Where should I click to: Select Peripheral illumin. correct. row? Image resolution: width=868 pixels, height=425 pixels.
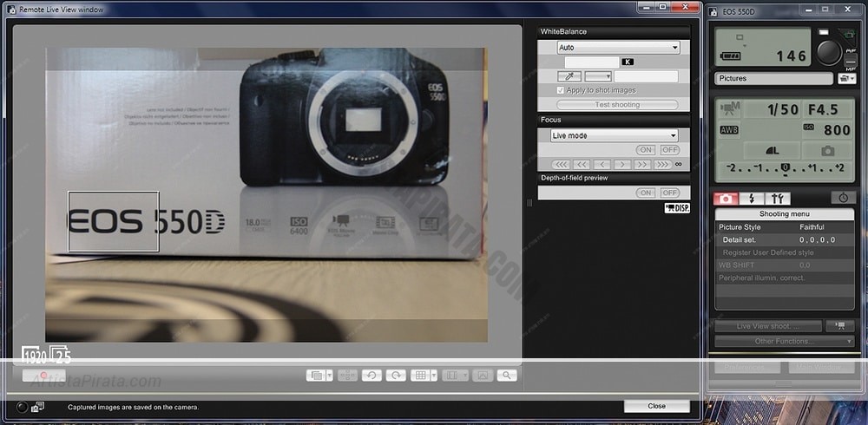pyautogui.click(x=785, y=278)
